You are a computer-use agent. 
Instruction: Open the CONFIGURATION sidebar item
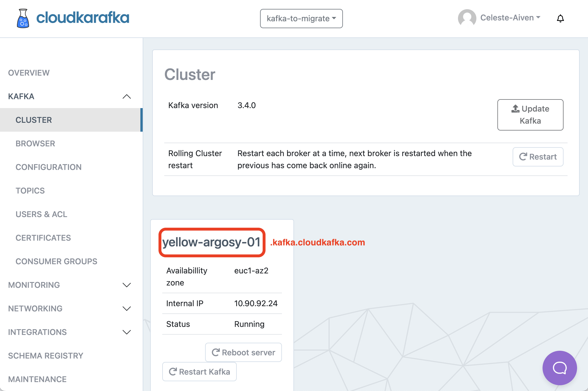point(49,167)
